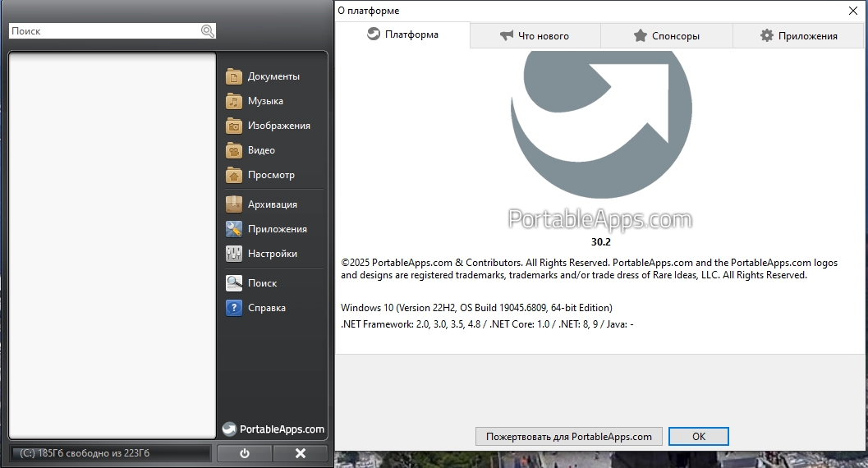Confirm with the OK button
Viewport: 868px width, 468px height.
pyautogui.click(x=699, y=437)
